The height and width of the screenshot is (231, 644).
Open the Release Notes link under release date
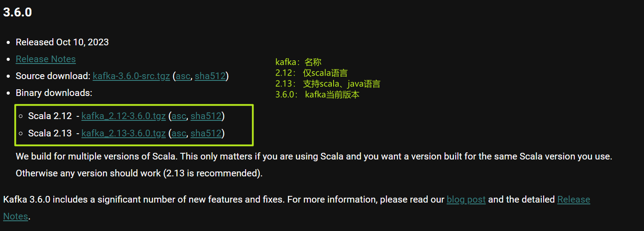click(46, 59)
